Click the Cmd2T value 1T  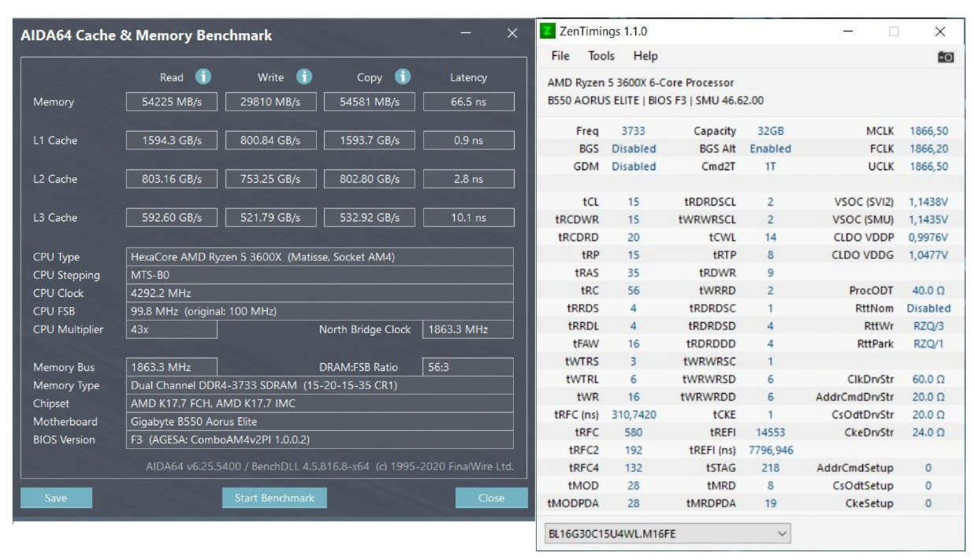[x=770, y=166]
